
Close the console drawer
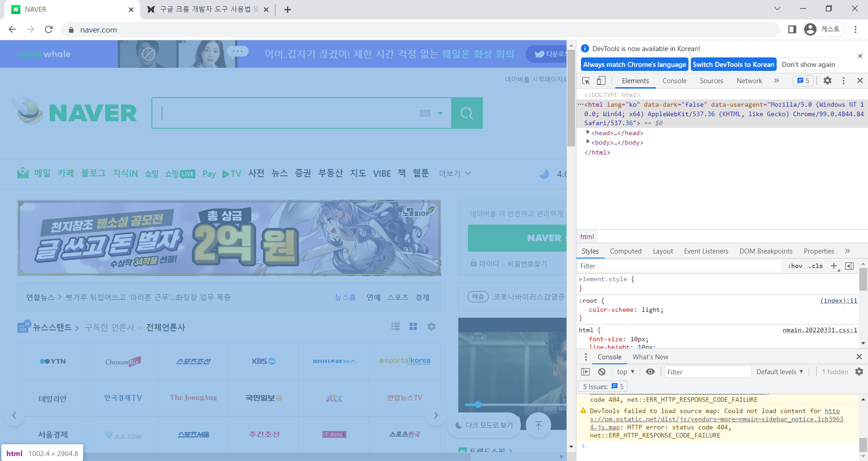tap(859, 357)
